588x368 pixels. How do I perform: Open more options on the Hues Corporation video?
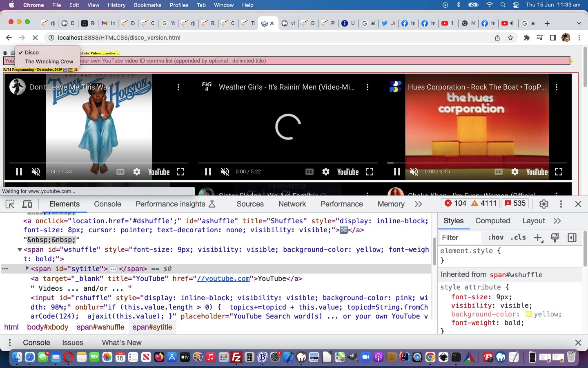(557, 87)
